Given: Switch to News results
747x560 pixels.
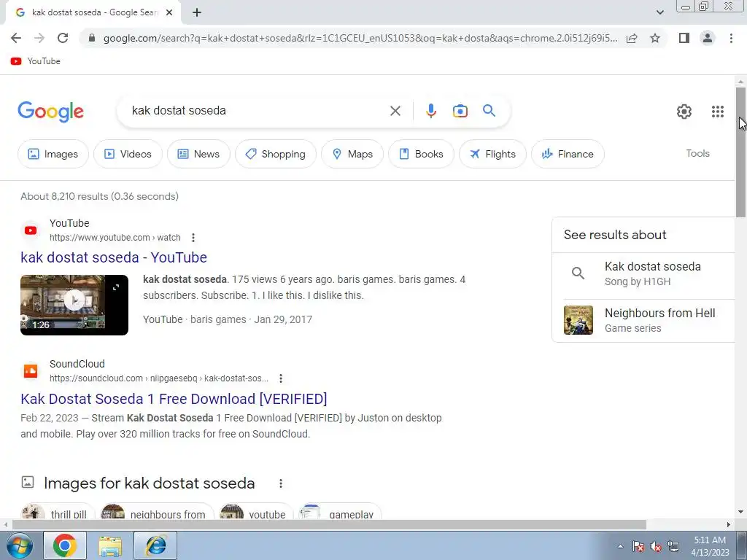Looking at the screenshot, I should coord(198,154).
